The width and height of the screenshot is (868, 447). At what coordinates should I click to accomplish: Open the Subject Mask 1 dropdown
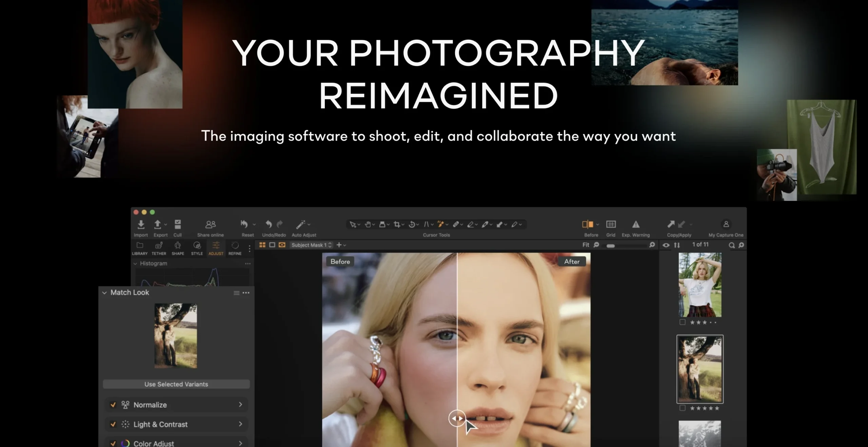[311, 245]
